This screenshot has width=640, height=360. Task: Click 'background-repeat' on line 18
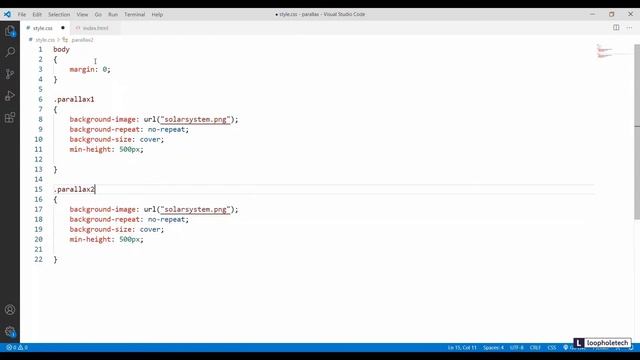104,220
